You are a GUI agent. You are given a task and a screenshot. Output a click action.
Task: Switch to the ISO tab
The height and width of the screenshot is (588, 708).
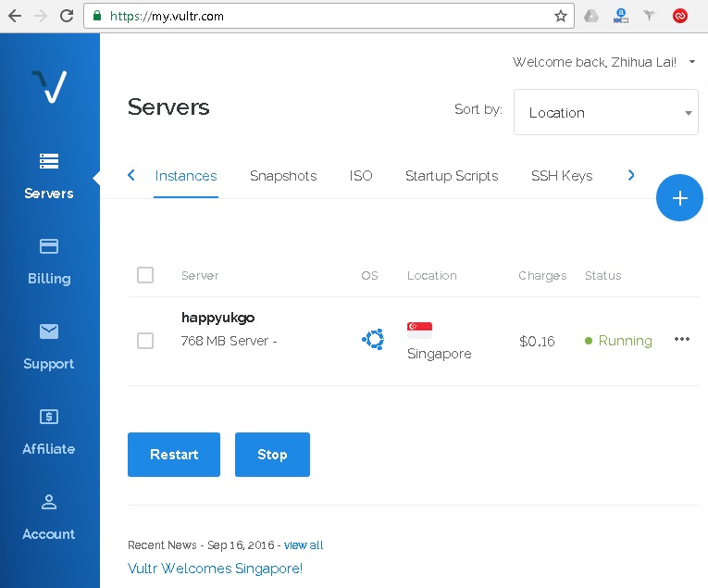click(x=361, y=176)
